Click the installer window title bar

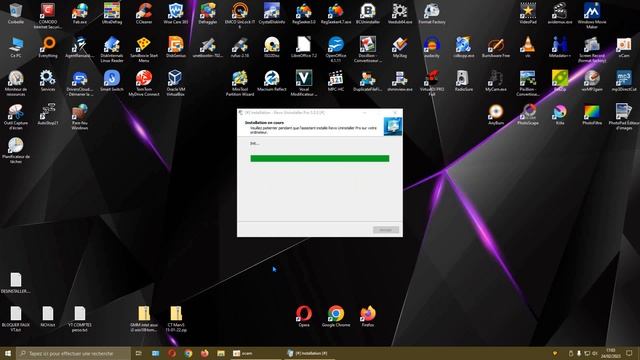point(320,112)
